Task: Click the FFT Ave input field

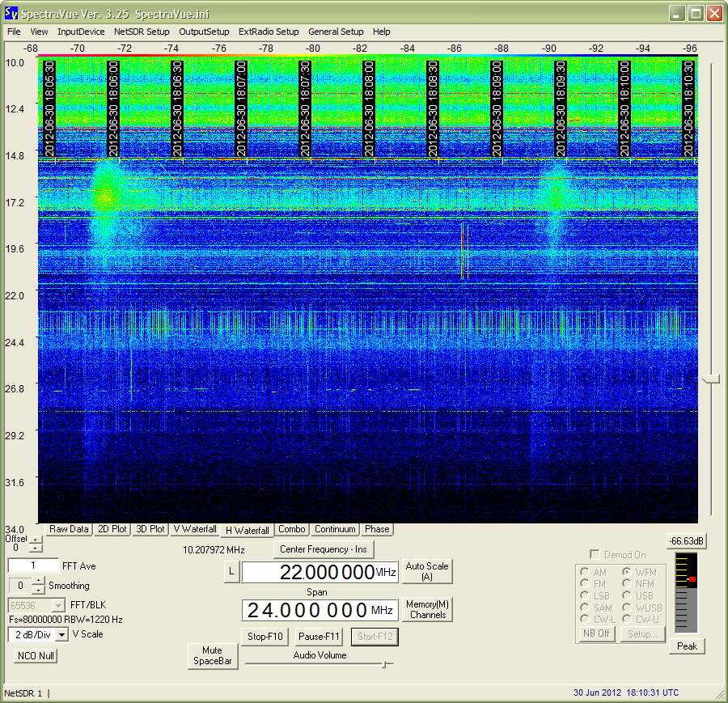Action: (x=33, y=565)
